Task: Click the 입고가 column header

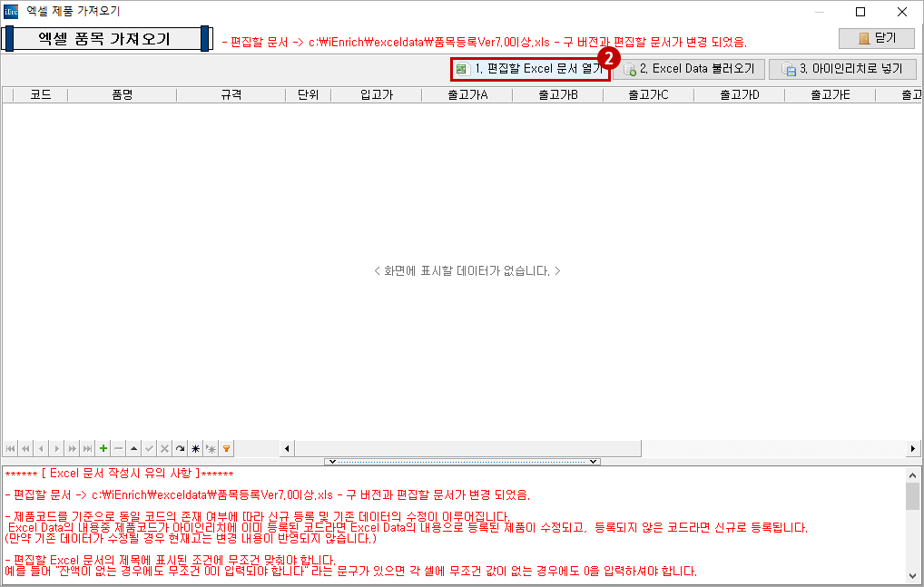Action: click(x=377, y=94)
